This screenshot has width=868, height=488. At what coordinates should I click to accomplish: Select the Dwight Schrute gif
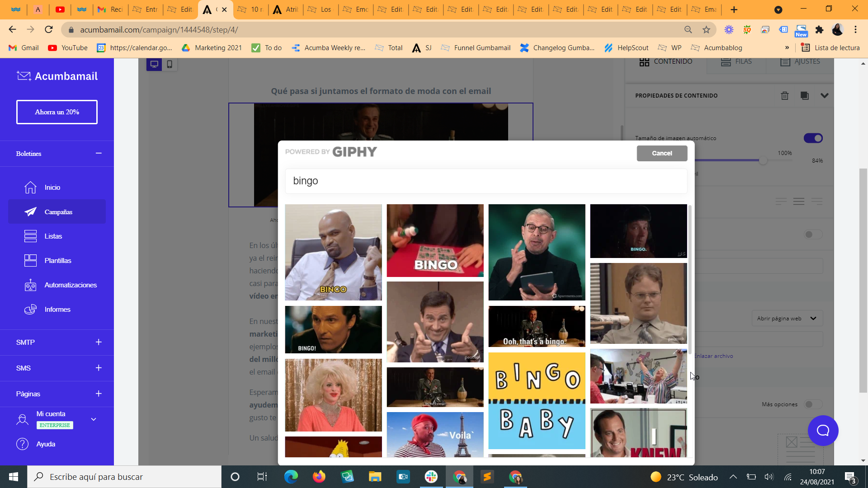638,303
